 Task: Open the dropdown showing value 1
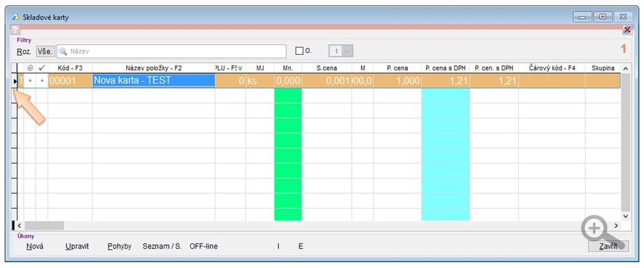pyautogui.click(x=347, y=51)
